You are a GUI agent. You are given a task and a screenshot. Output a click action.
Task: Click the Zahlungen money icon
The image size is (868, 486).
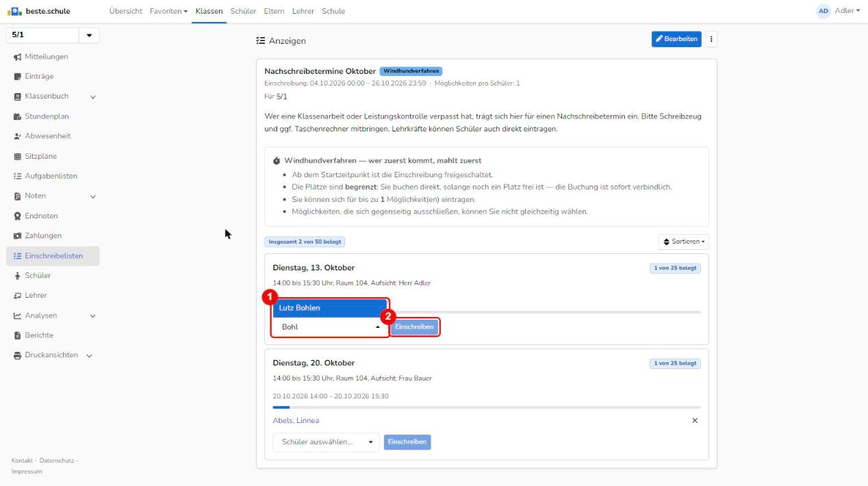[16, 235]
